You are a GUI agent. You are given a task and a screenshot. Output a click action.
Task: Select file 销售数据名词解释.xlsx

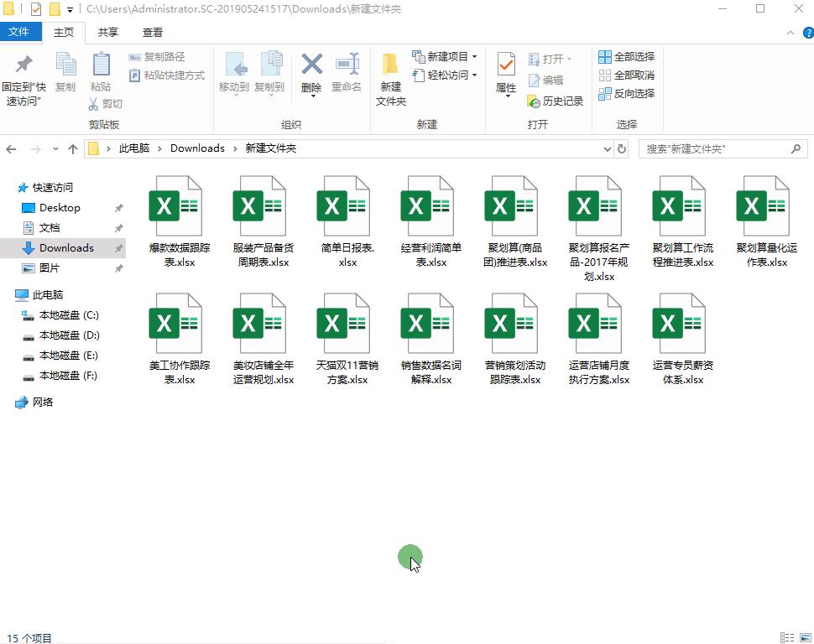coord(430,340)
